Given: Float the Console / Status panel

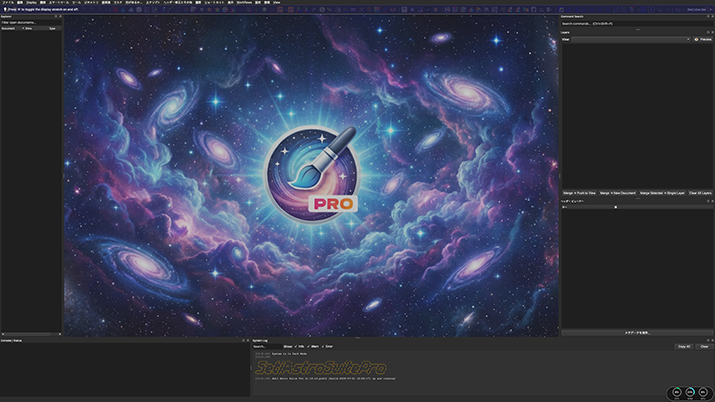Looking at the screenshot, I should point(243,340).
